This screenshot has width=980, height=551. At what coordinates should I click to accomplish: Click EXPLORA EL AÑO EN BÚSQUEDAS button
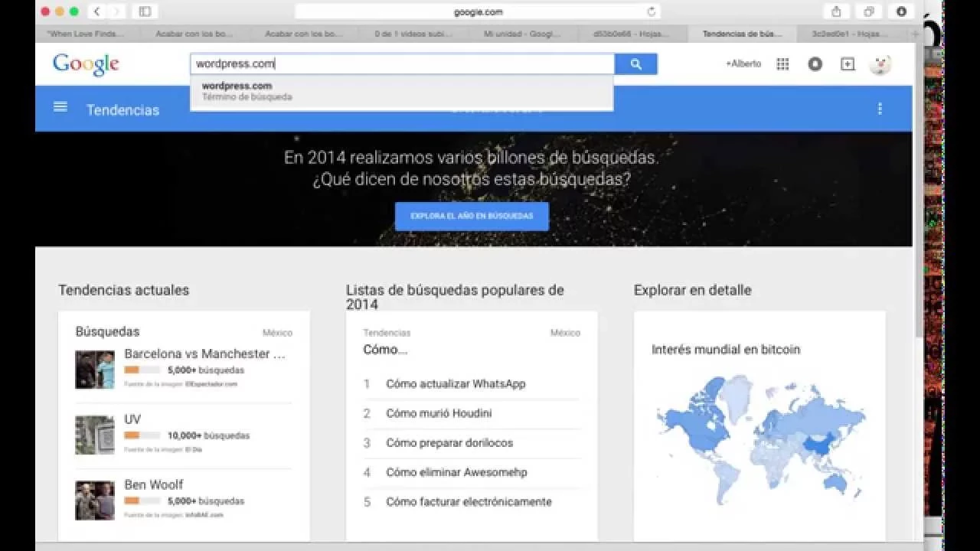click(472, 216)
